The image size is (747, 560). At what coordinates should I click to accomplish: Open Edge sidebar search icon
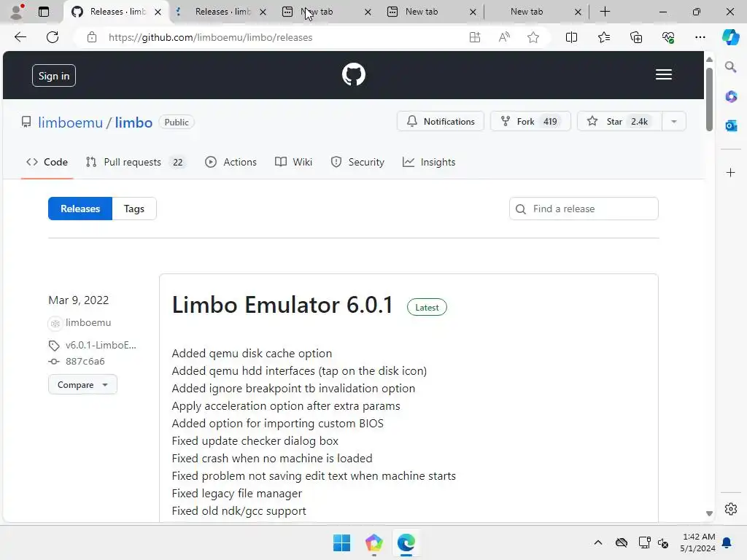(730, 67)
